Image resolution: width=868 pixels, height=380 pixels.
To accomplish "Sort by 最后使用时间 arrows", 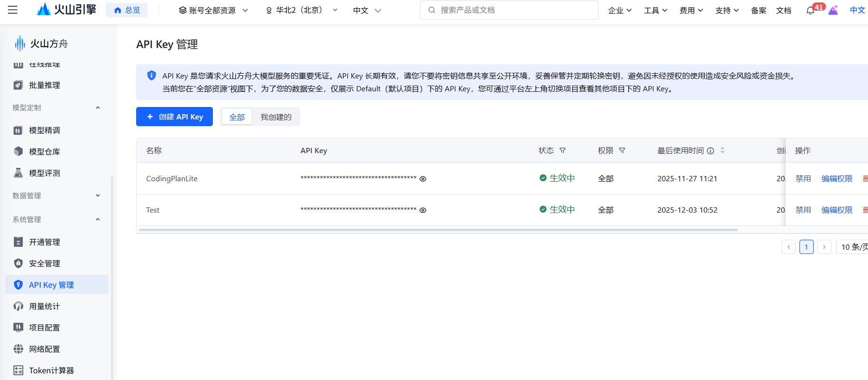I will point(722,150).
